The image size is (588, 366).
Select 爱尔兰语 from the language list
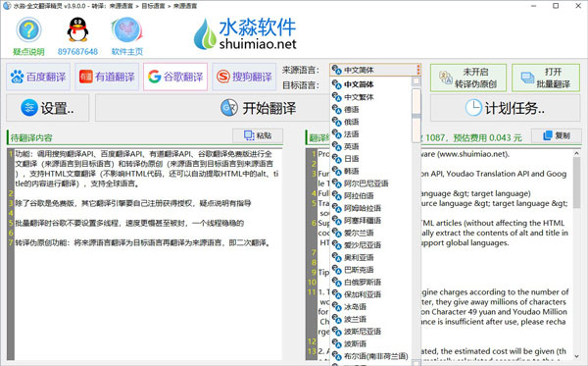click(x=370, y=233)
